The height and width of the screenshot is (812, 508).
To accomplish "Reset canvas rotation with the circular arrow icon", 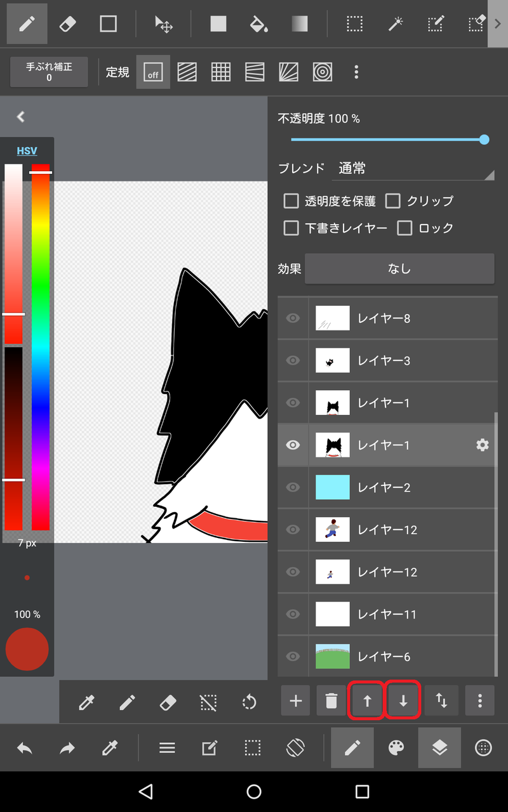I will [249, 702].
